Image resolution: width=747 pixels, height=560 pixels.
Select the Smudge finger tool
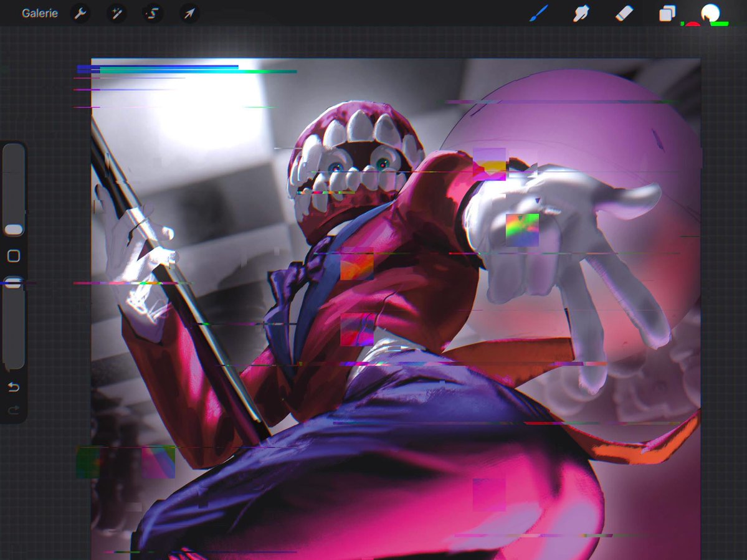point(581,13)
